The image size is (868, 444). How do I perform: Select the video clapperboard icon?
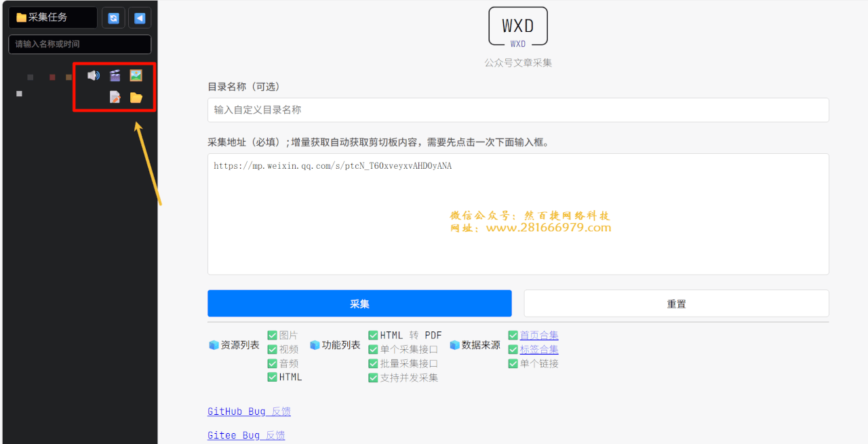click(x=115, y=75)
